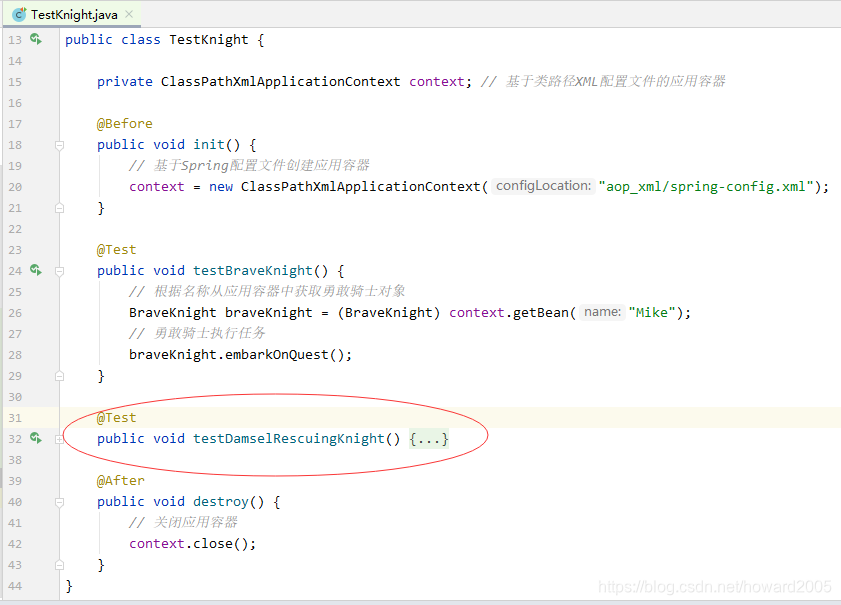Viewport: 841px width, 605px height.
Task: Click the name: parameter hint in getBean
Action: (602, 312)
